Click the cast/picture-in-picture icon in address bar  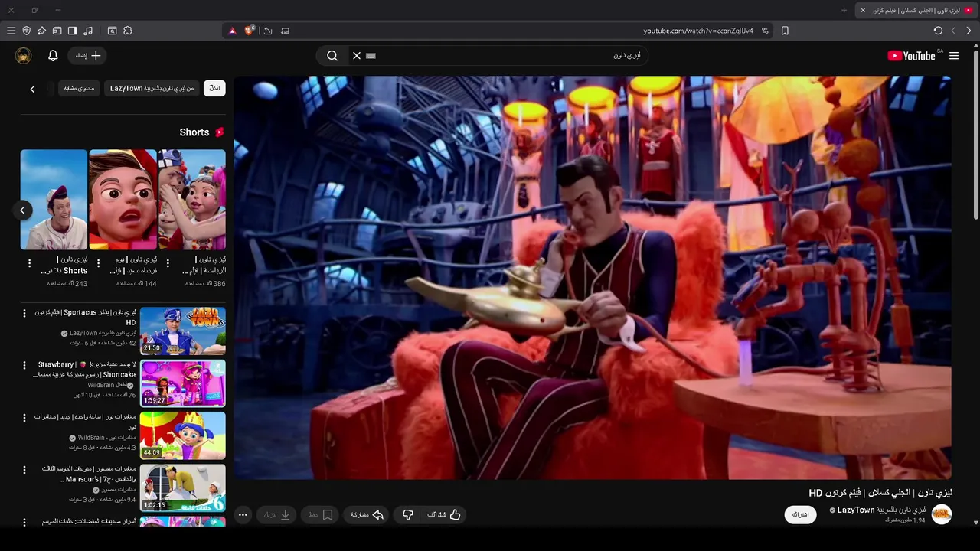click(x=285, y=31)
